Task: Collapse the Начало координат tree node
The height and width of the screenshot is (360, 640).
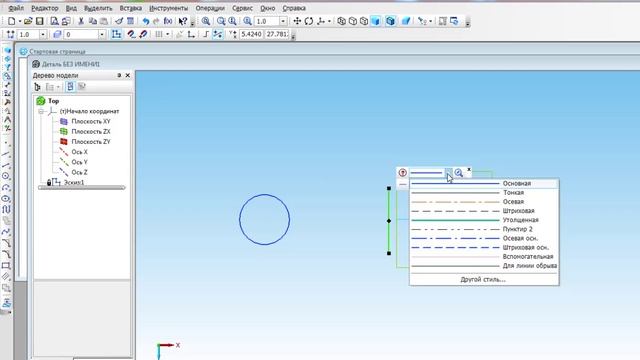Action: point(41,111)
